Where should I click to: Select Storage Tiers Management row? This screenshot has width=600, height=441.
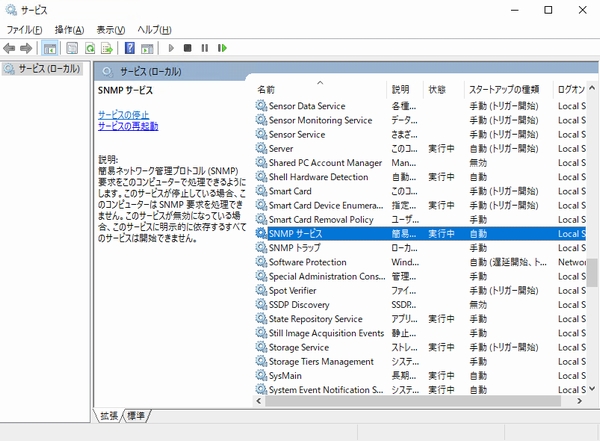420,361
